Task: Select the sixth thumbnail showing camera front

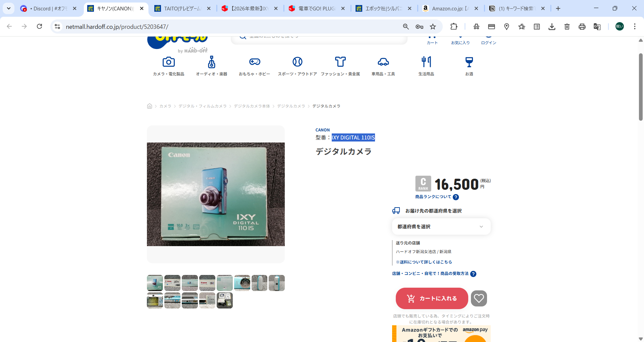Action: 242,283
